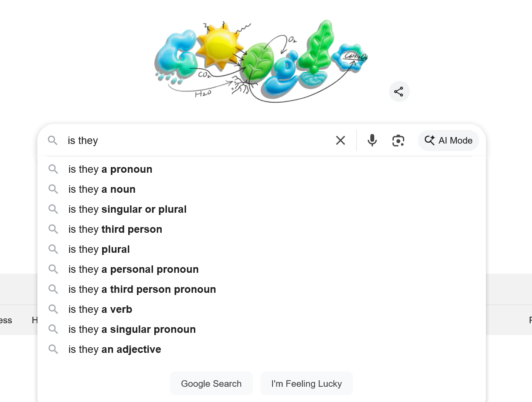Start voice search with microphone icon

(x=372, y=140)
